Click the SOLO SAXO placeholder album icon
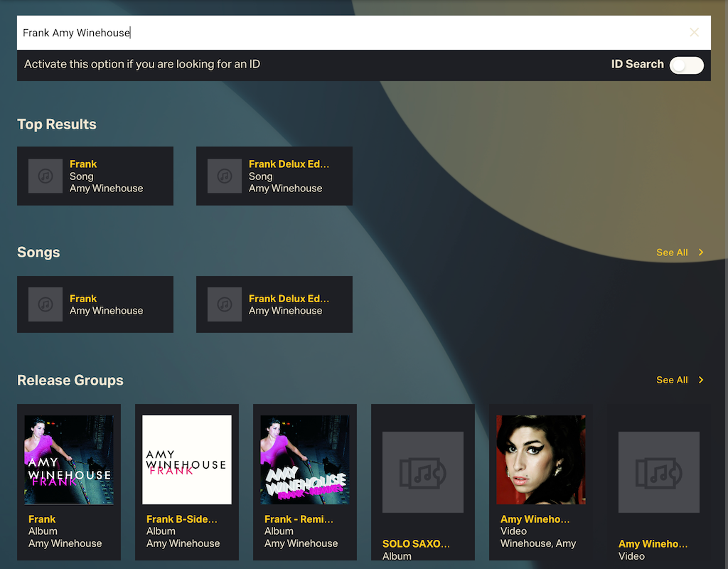Viewport: 728px width, 569px height. 423,472
